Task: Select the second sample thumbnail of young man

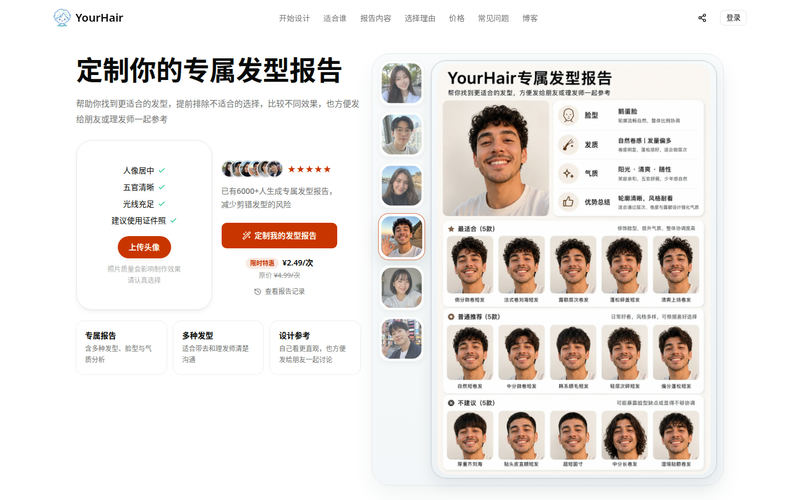Action: point(402,134)
